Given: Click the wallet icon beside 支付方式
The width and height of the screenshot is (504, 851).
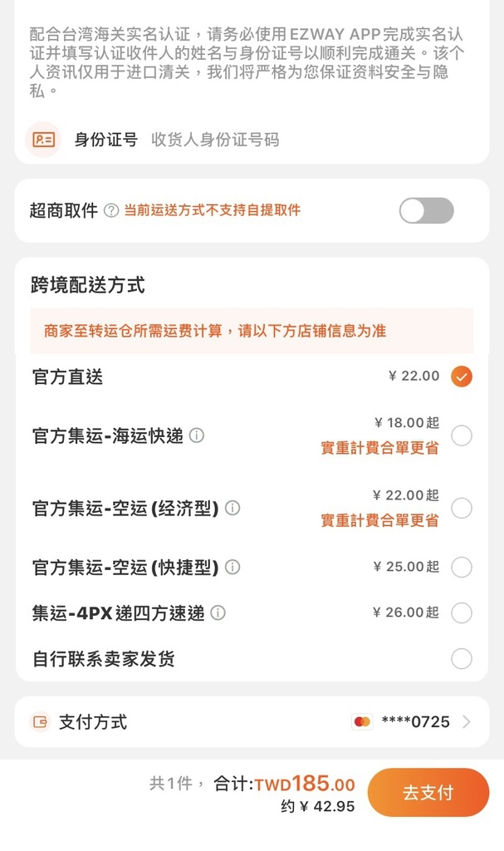Looking at the screenshot, I should click(x=40, y=722).
